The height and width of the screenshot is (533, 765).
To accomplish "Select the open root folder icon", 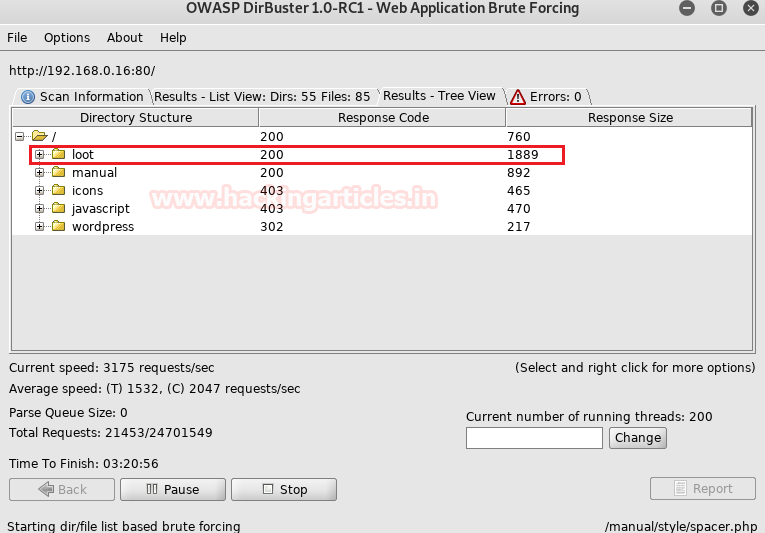I will click(40, 136).
